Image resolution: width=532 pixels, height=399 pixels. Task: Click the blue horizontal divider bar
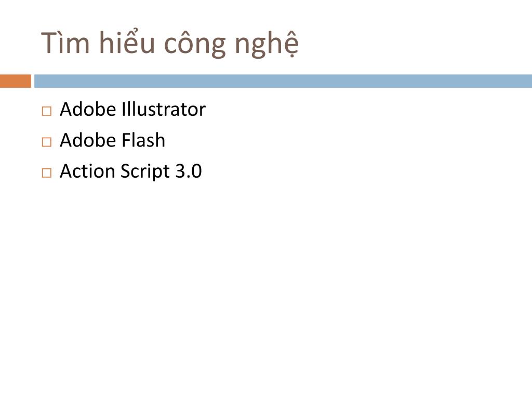tap(283, 81)
